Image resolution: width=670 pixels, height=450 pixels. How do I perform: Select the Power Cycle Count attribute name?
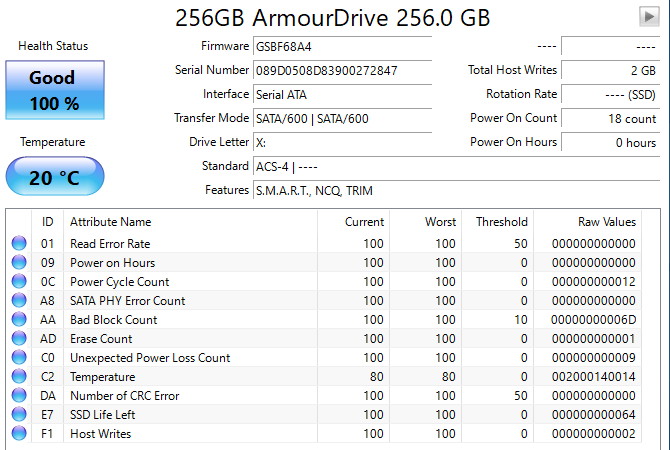[x=120, y=282]
